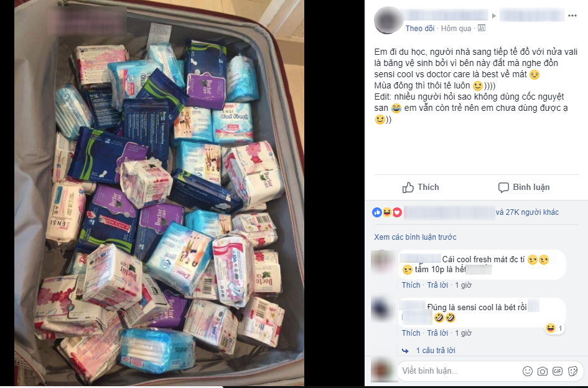Click the red heart reaction icon

point(397,212)
